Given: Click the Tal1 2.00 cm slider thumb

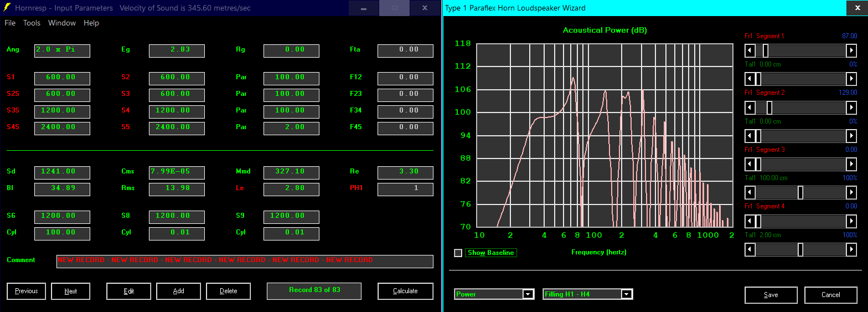Looking at the screenshot, I should [x=800, y=250].
